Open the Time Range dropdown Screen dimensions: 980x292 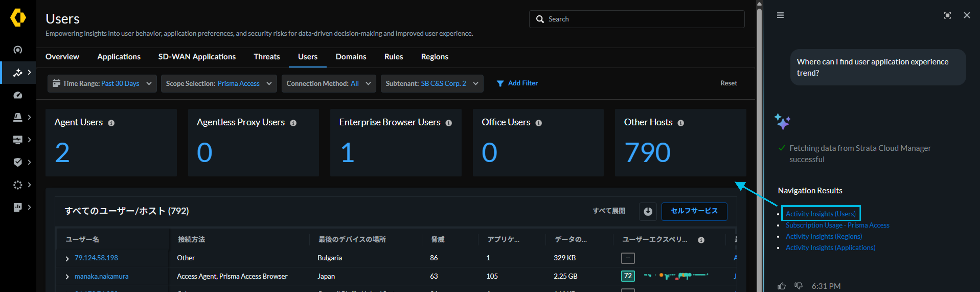102,83
